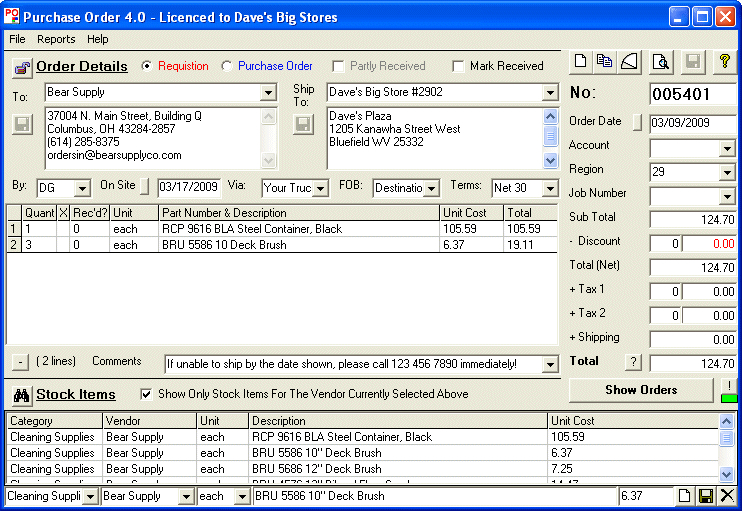Click the black save icon in stock item row
Viewport: 742px width, 511px height.
pos(706,496)
